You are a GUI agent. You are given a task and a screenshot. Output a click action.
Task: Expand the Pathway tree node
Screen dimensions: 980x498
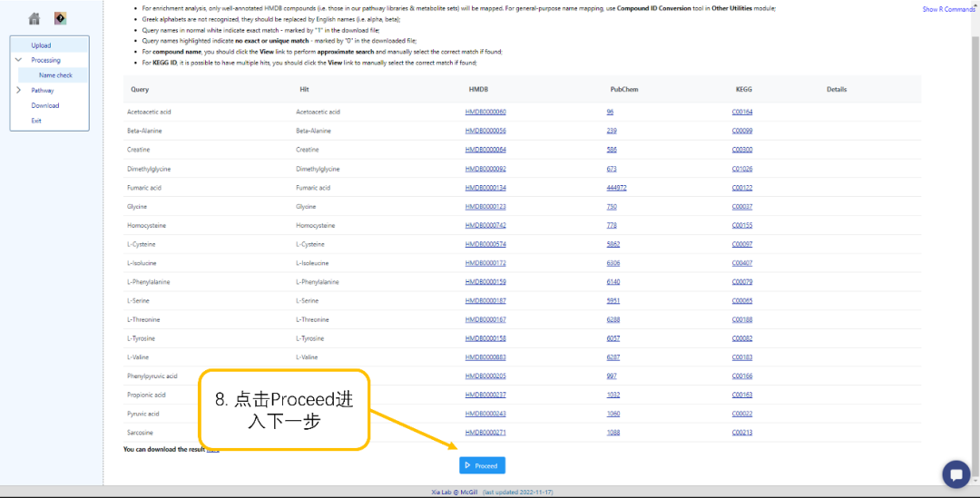tap(18, 90)
